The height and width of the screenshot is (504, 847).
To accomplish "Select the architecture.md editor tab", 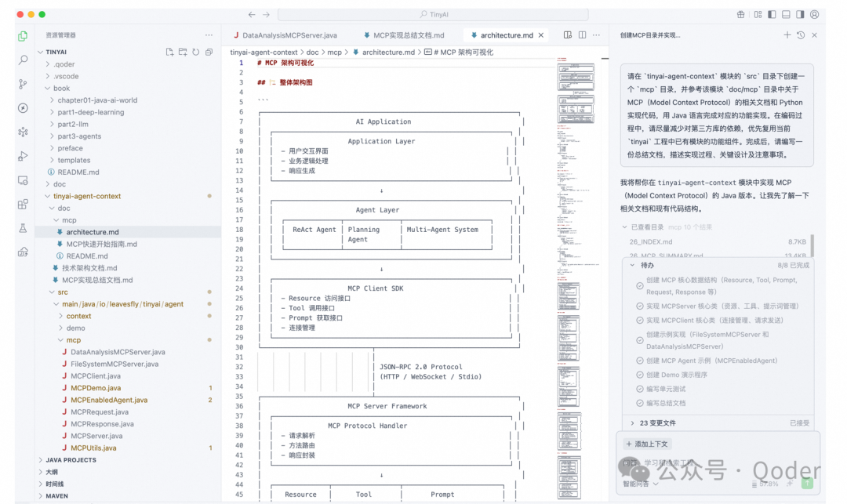I will (x=507, y=35).
